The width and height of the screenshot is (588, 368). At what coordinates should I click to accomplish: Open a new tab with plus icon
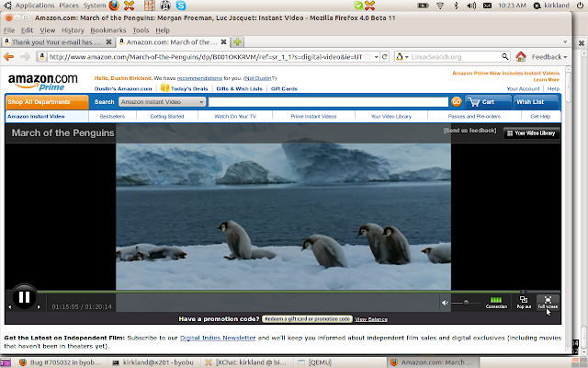[x=237, y=42]
